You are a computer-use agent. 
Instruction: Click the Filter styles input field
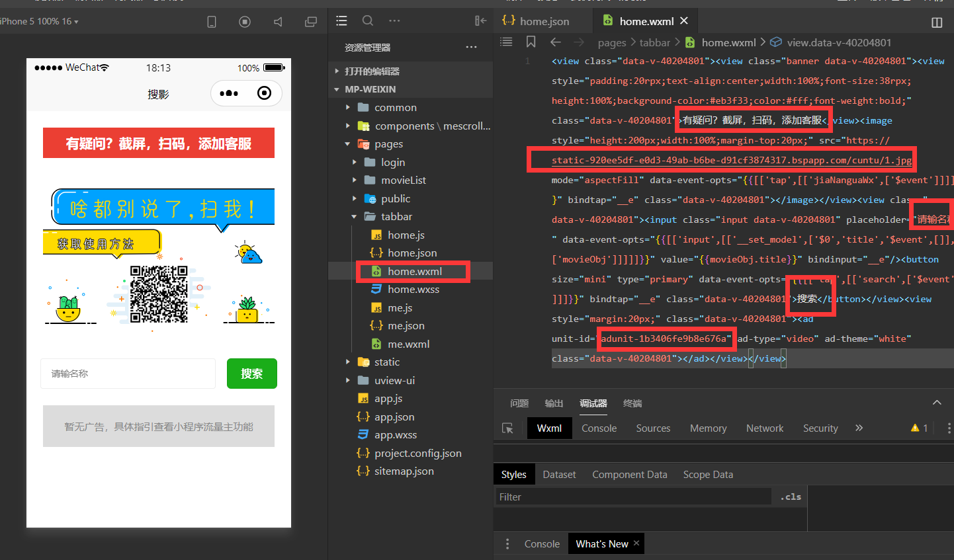(x=633, y=497)
